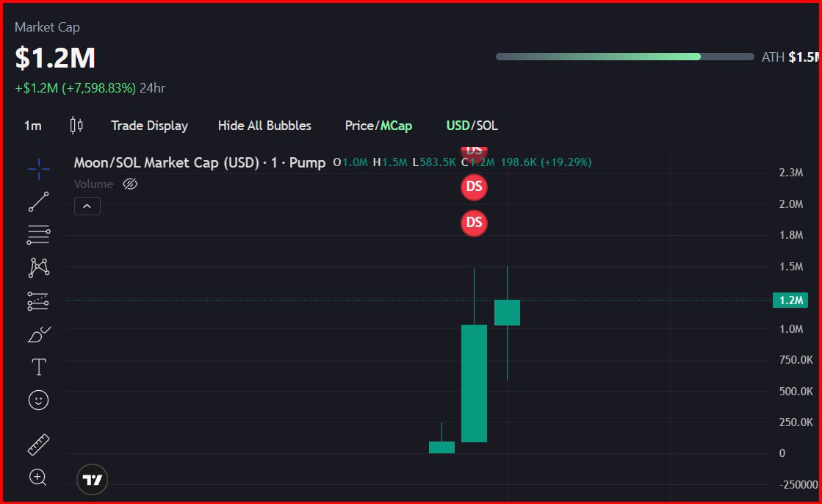The height and width of the screenshot is (504, 822).
Task: Click Hide All Bubbles
Action: click(x=264, y=126)
